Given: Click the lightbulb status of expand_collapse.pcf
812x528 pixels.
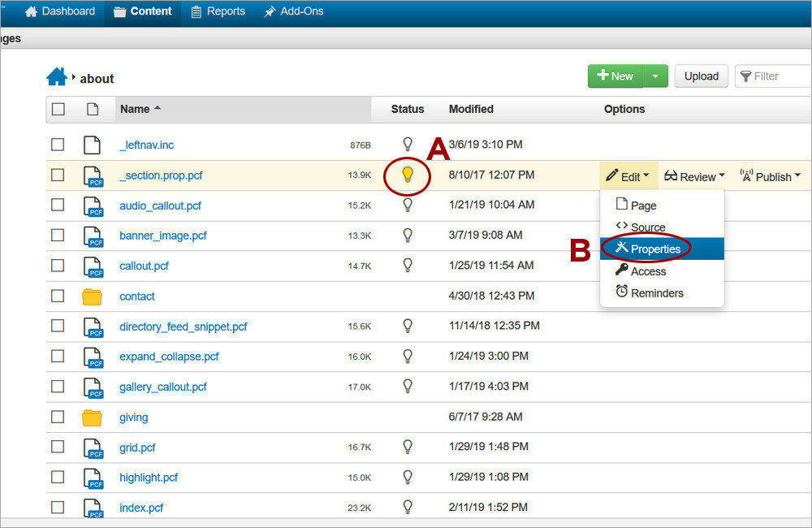Looking at the screenshot, I should tap(408, 356).
